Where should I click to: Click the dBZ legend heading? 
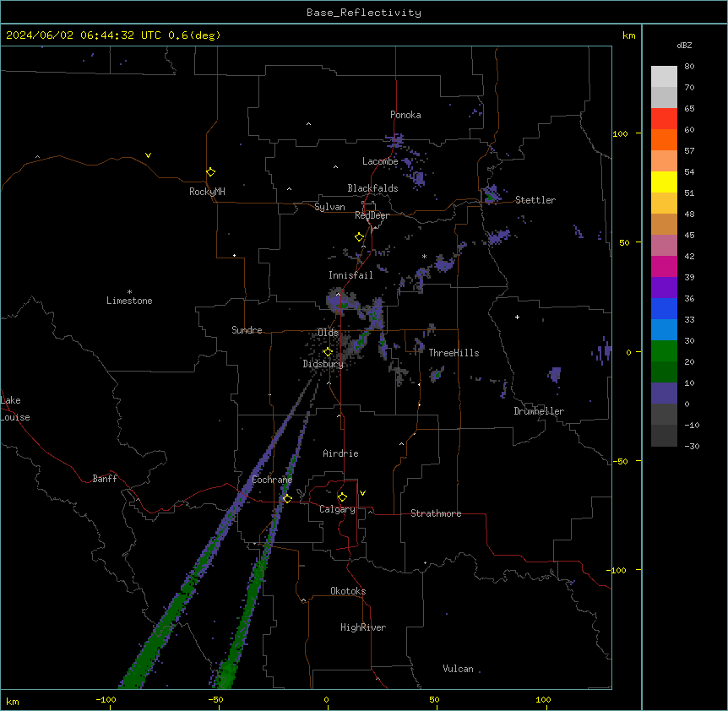[684, 45]
